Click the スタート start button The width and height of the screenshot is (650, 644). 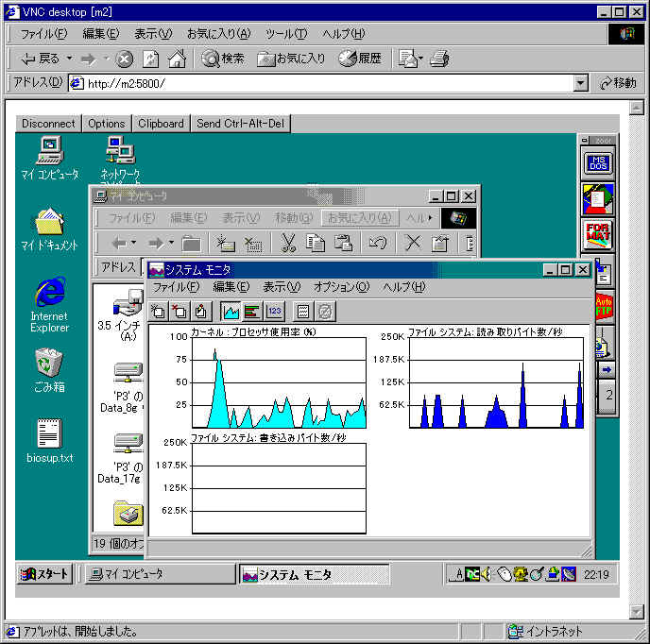pos(44,574)
